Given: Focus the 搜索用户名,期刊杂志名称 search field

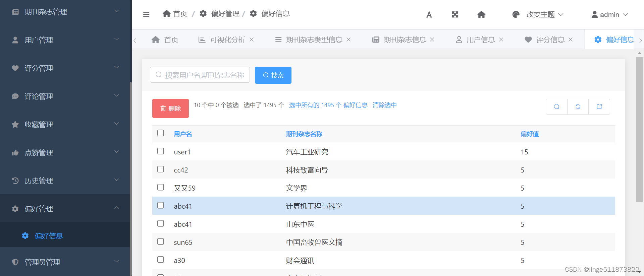Looking at the screenshot, I should point(200,75).
